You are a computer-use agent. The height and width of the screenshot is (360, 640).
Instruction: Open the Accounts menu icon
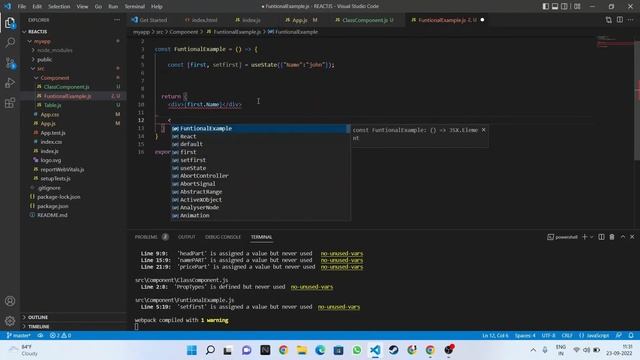(10, 301)
